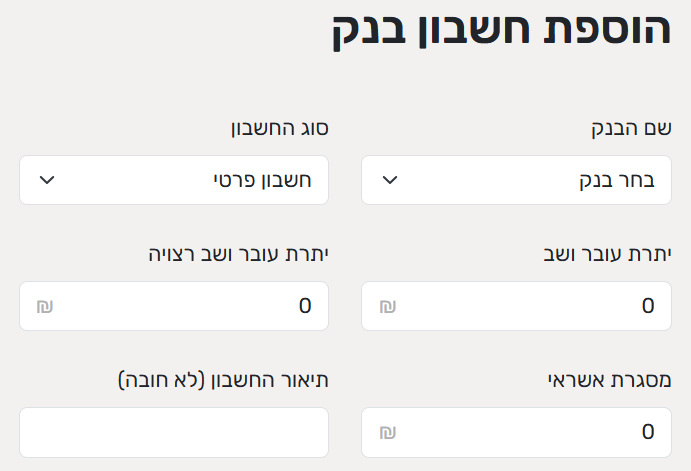The height and width of the screenshot is (471, 691).
Task: Click the selected 'חשבון פרטי' value text
Action: tap(263, 181)
